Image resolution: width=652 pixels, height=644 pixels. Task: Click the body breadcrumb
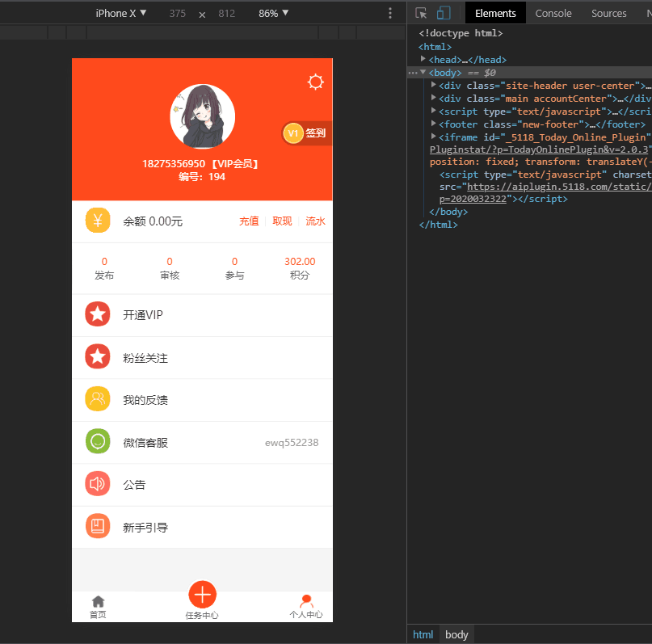point(456,634)
